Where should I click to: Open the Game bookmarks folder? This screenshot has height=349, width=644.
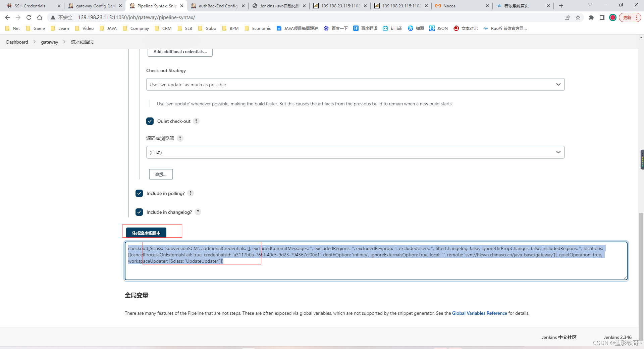click(x=36, y=29)
